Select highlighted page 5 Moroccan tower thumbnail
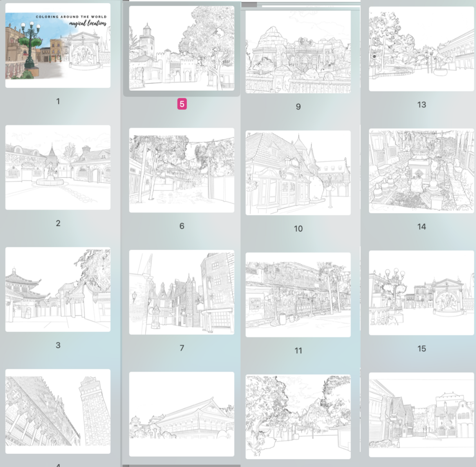The width and height of the screenshot is (476, 467). click(x=181, y=48)
